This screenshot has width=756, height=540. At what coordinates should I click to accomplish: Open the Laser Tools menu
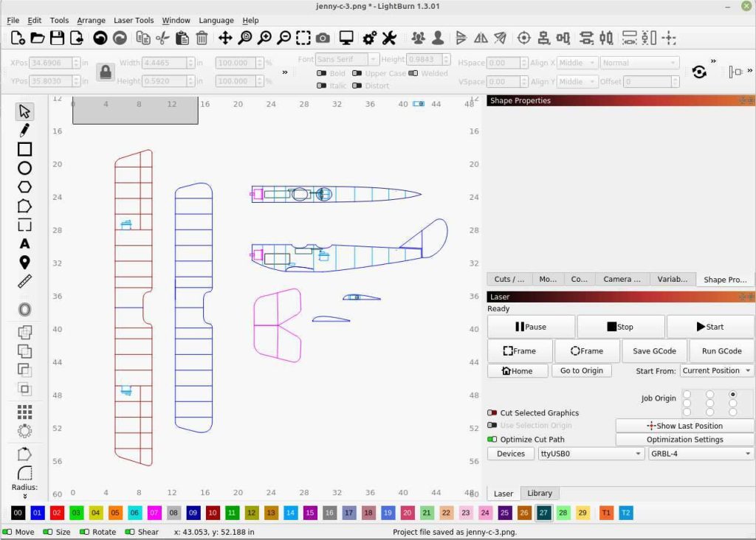point(134,21)
